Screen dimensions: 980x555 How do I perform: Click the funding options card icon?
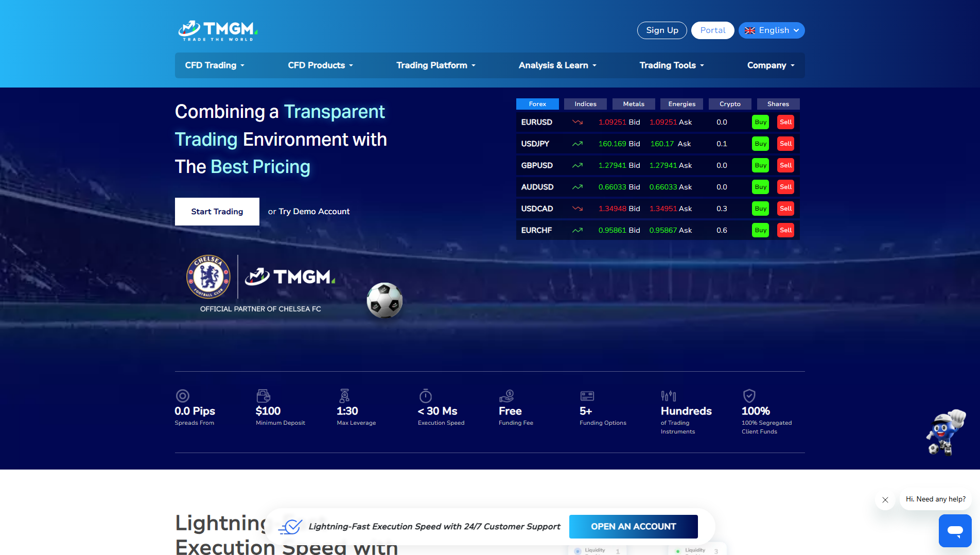pyautogui.click(x=587, y=395)
